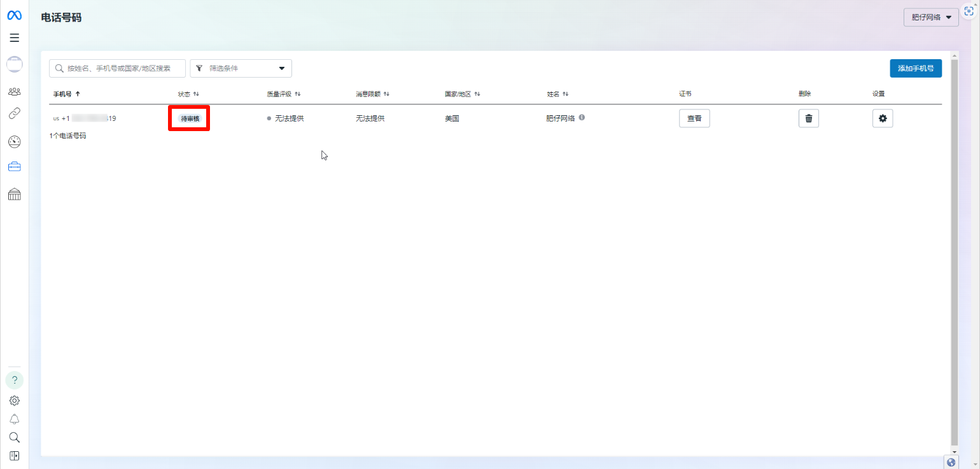Click the trash icon to delete phone number
This screenshot has height=469, width=980.
[808, 118]
